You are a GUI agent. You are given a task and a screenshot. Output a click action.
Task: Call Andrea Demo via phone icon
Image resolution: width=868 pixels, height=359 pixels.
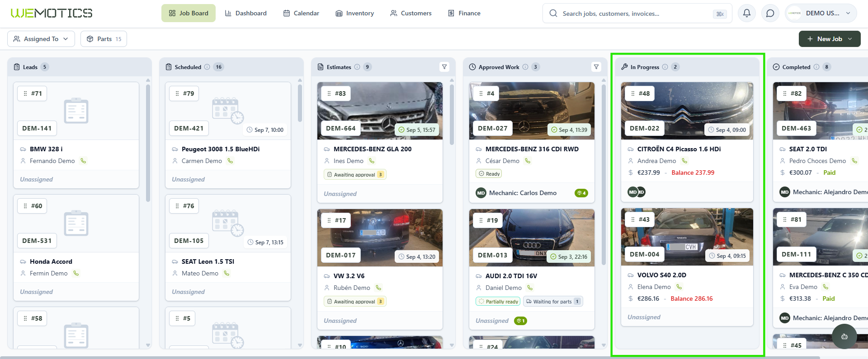pos(684,161)
